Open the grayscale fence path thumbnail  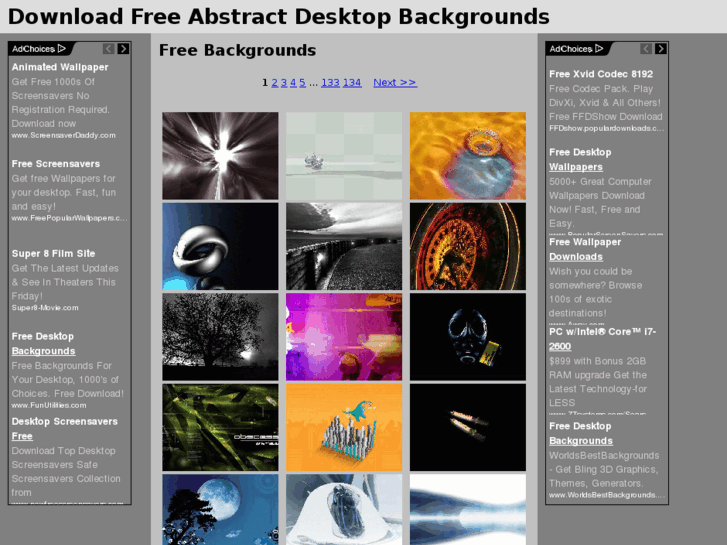344,246
